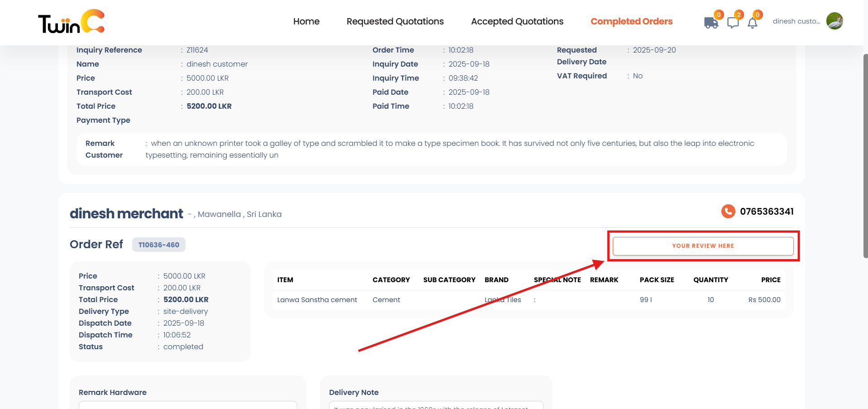Viewport: 868px width, 409px height.
Task: Click the T10636-460 order reference badge
Action: pyautogui.click(x=158, y=245)
